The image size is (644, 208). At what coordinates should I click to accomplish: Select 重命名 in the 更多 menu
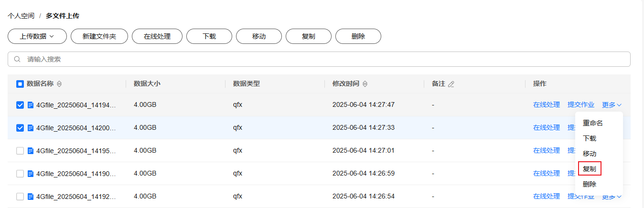point(593,123)
